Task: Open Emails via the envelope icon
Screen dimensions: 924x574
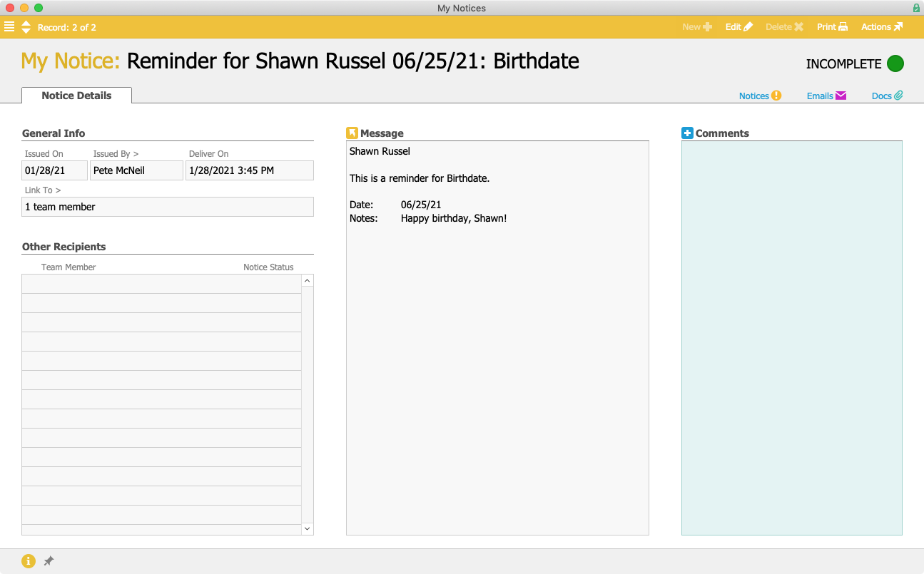Action: pos(841,95)
